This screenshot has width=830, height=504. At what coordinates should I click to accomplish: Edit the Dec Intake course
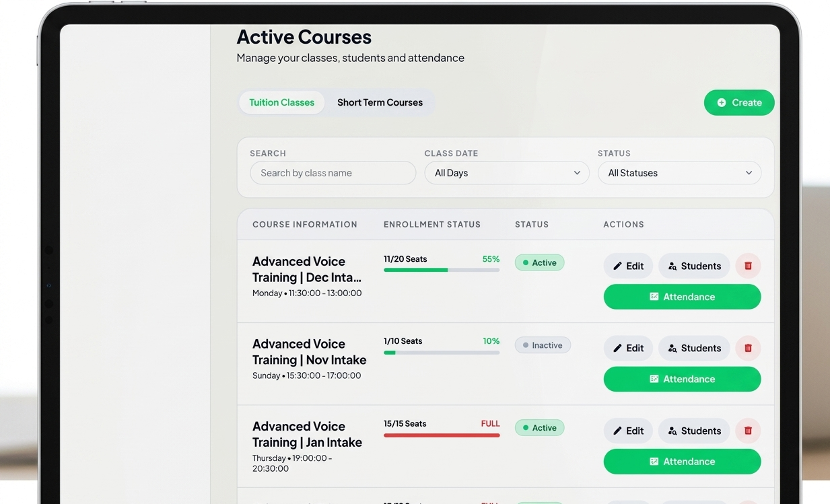click(628, 266)
